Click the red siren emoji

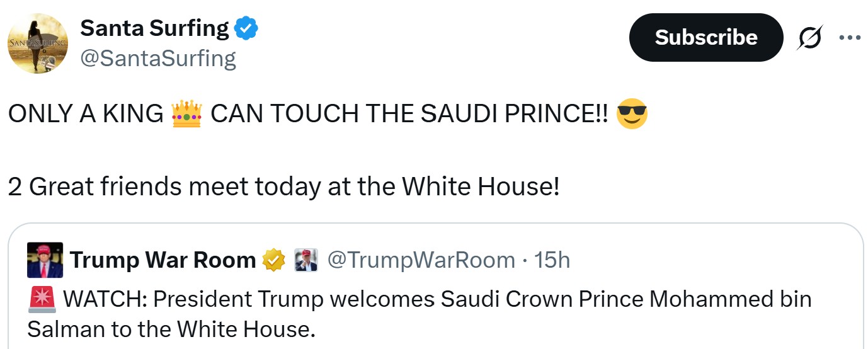[41, 299]
